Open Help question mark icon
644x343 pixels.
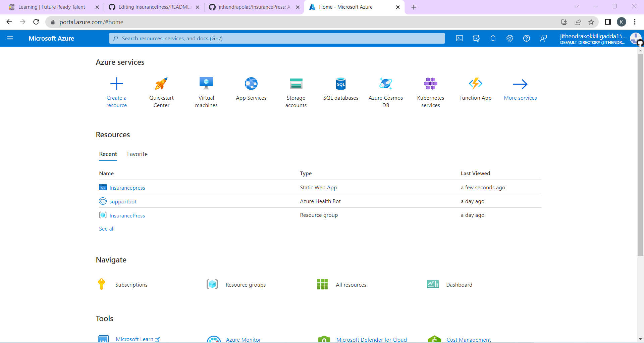(527, 38)
